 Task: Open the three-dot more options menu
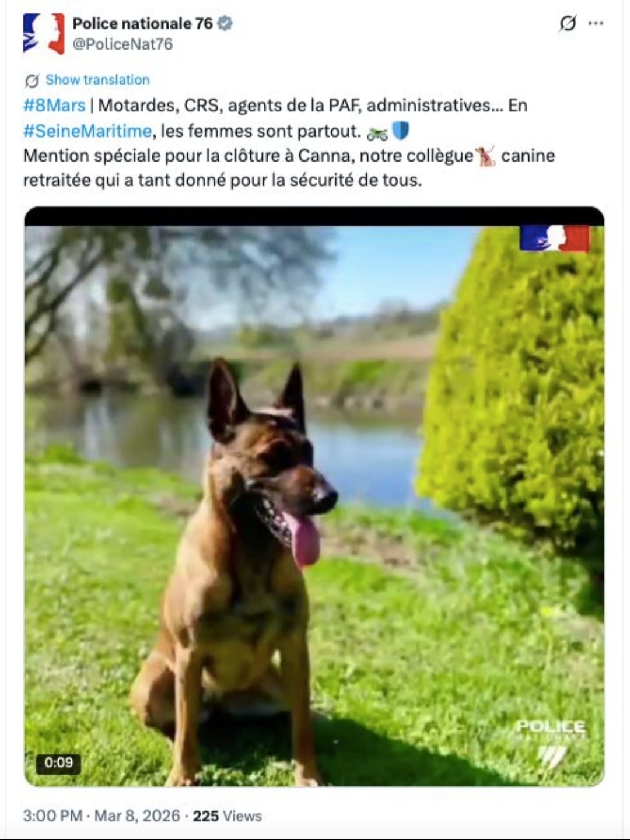(596, 23)
